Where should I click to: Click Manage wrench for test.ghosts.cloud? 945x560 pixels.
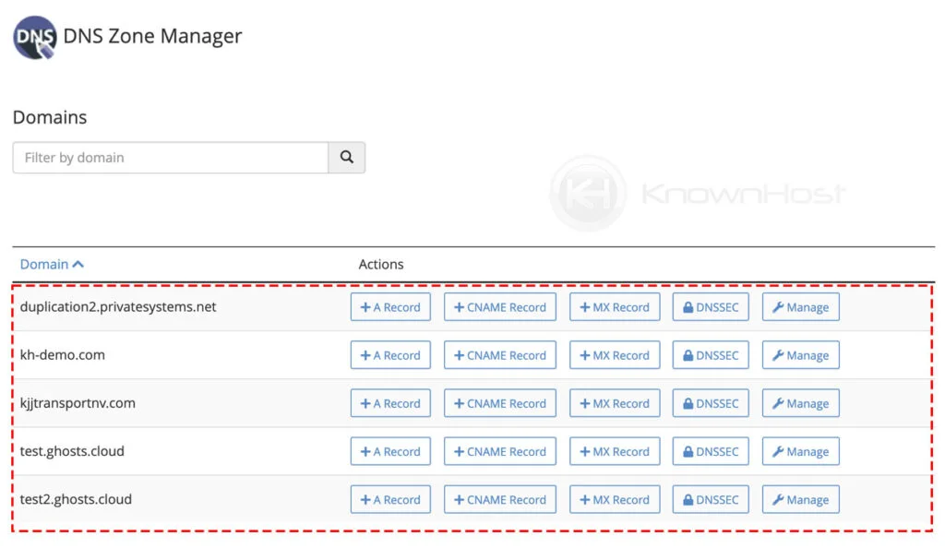pyautogui.click(x=800, y=451)
